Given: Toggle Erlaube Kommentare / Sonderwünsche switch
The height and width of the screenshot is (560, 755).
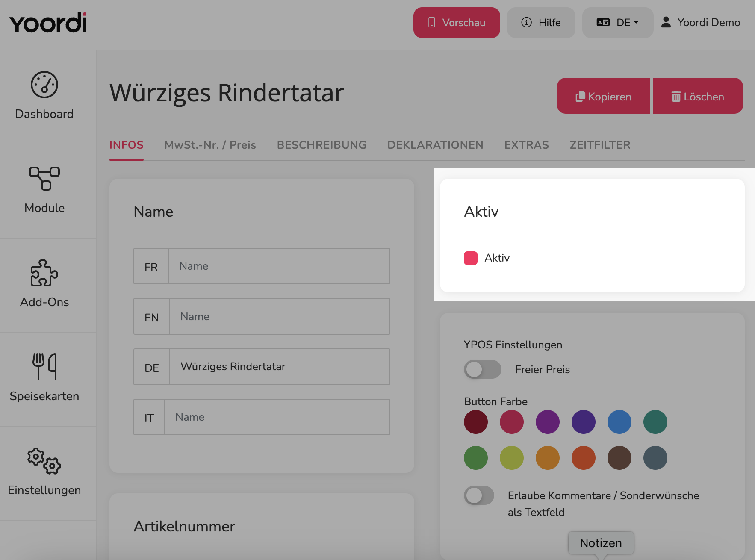Looking at the screenshot, I should [479, 495].
